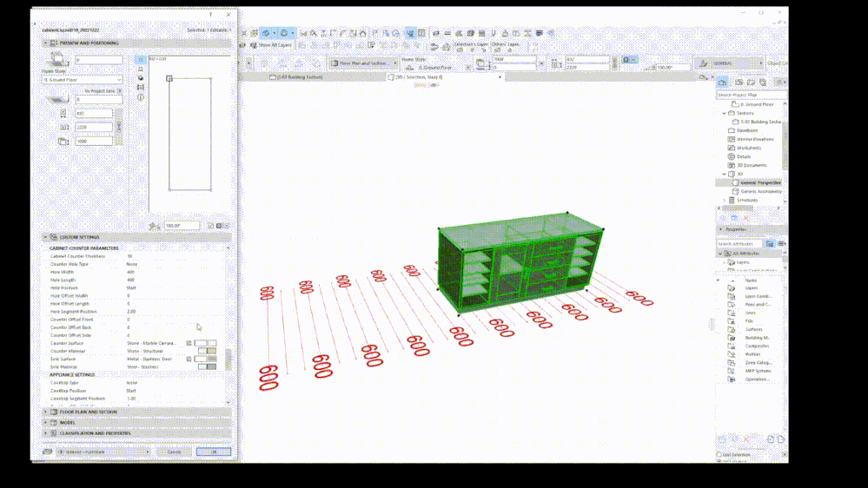Click the Composites attribute icon
The image size is (868, 488).
click(x=732, y=346)
